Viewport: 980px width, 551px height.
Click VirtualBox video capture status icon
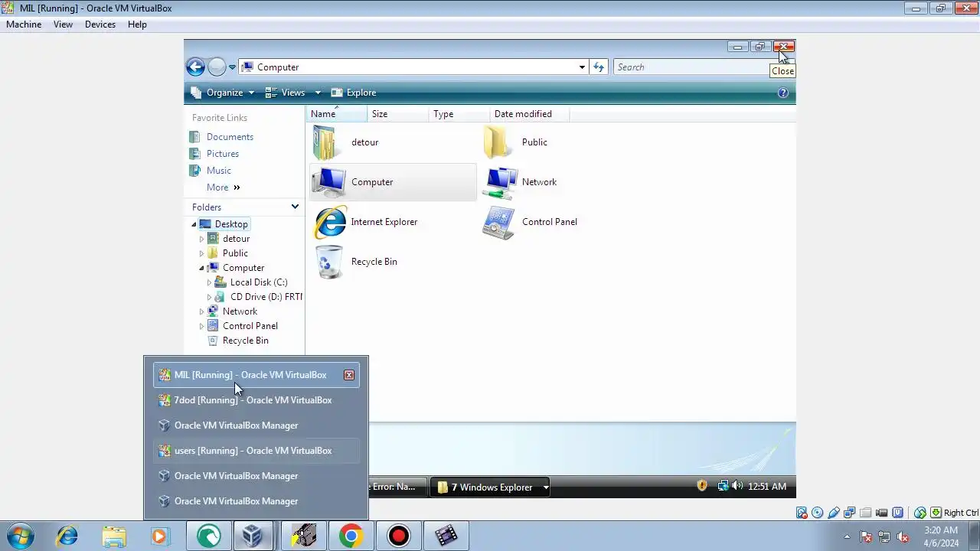[x=882, y=513]
